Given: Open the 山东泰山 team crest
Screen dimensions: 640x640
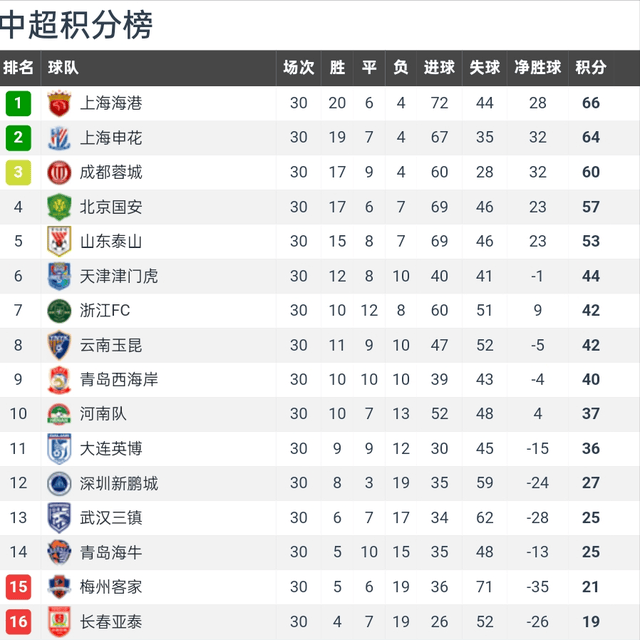Looking at the screenshot, I should coord(59,241).
